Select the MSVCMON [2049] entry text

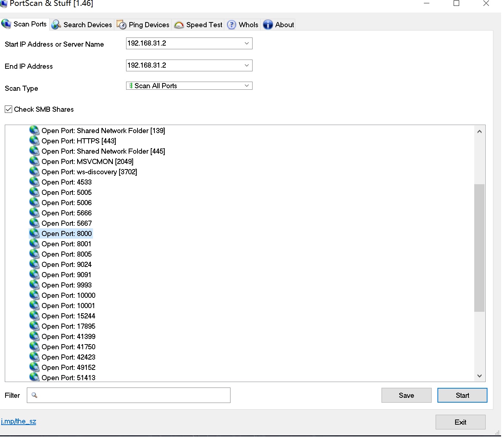point(87,161)
